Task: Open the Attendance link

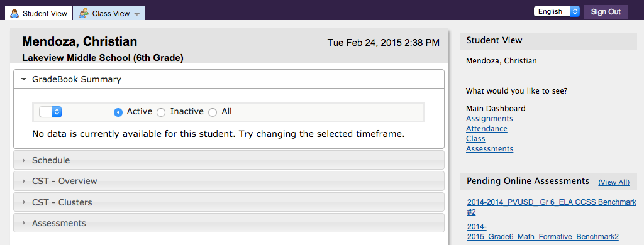Action: point(487,129)
